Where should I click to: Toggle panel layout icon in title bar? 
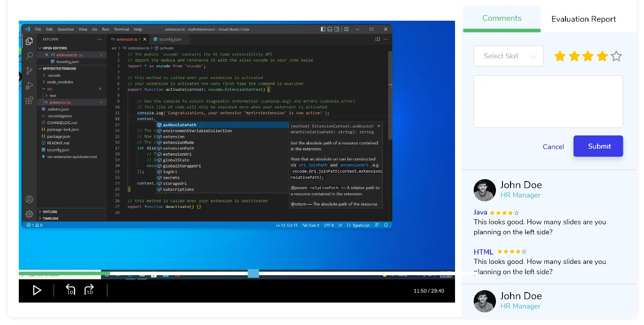point(330,29)
